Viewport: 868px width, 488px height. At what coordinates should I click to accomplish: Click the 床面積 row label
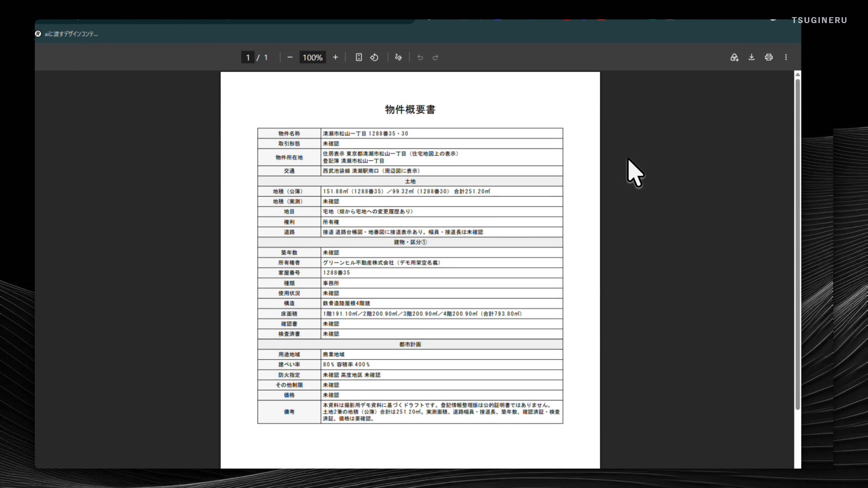coord(289,314)
